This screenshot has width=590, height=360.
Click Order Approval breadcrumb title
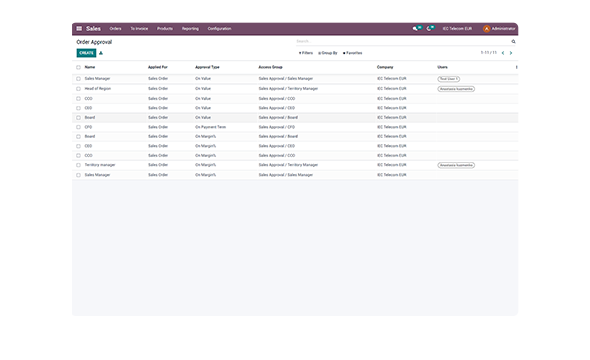[x=94, y=42]
